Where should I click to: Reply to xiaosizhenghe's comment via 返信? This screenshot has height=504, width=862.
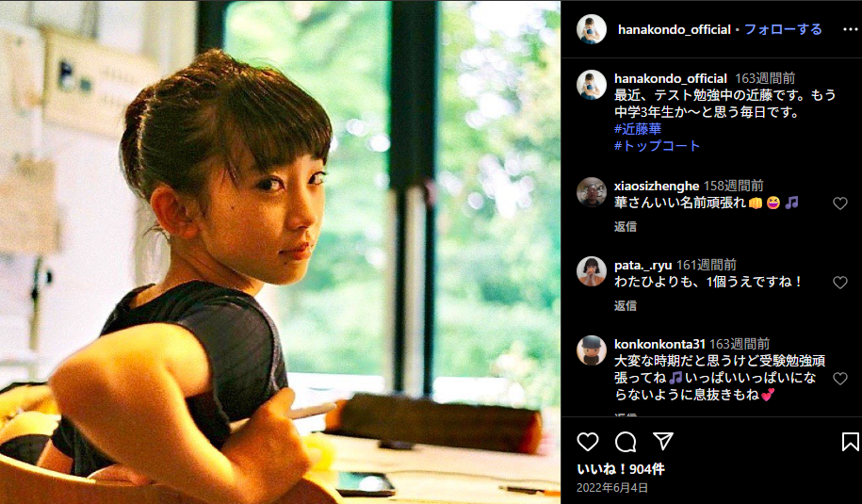625,226
